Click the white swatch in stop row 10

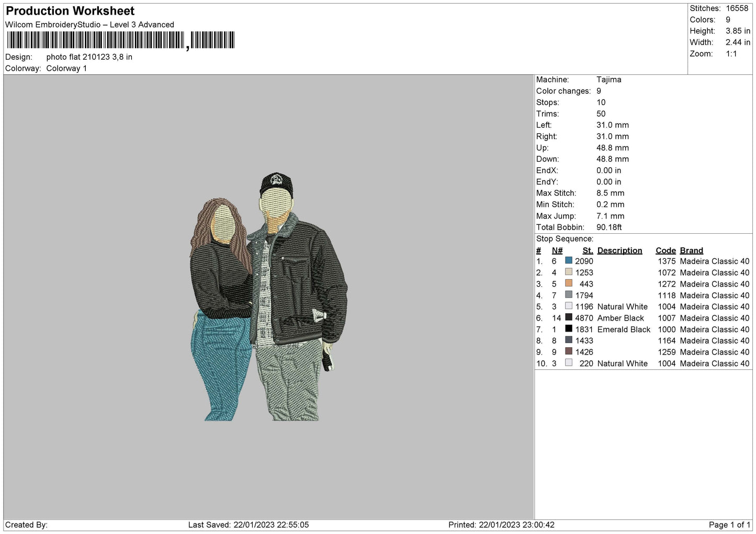569,363
